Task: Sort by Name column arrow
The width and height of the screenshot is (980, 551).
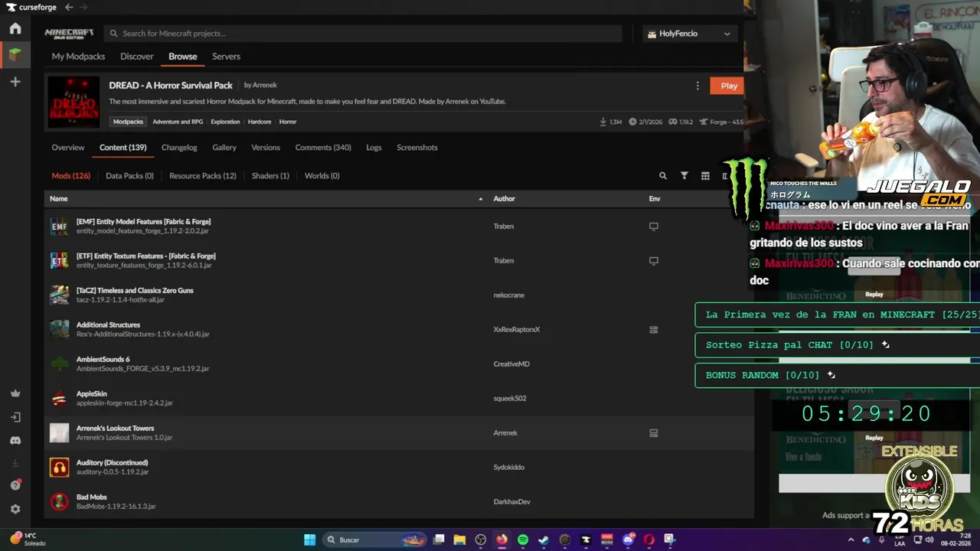Action: [481, 199]
